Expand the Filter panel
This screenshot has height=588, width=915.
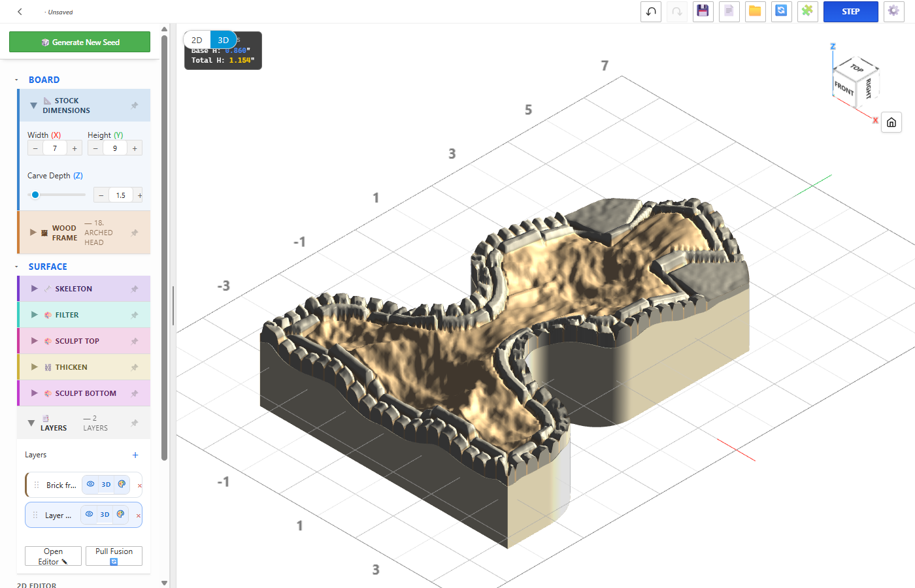(35, 315)
